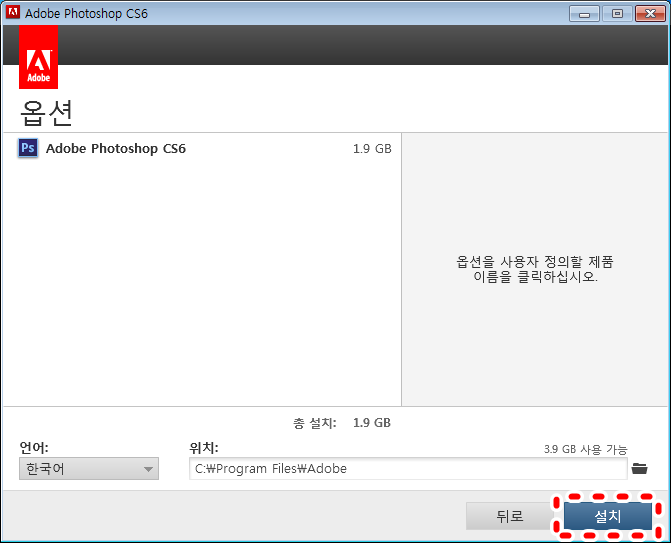Open the browse folder icon next to location
671x543 pixels.
(x=639, y=469)
